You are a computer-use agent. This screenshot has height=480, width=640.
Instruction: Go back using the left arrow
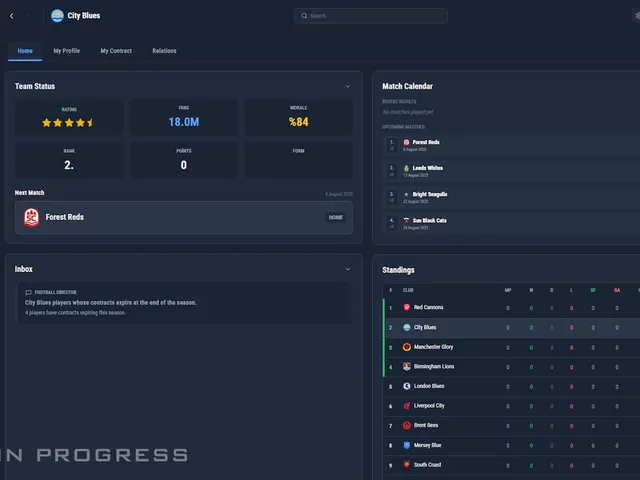click(x=11, y=16)
